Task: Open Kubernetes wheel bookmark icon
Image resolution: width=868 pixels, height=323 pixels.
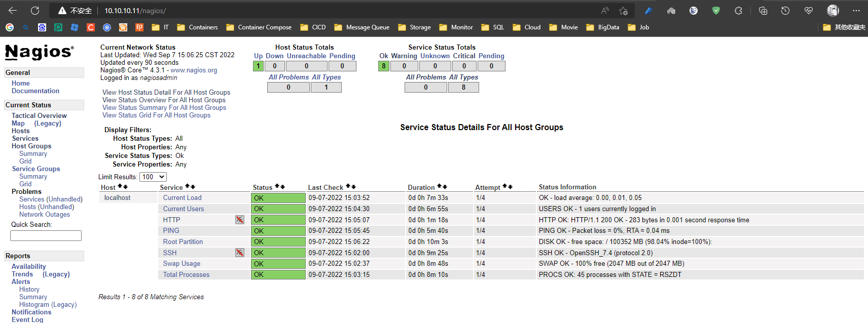Action: click(107, 27)
